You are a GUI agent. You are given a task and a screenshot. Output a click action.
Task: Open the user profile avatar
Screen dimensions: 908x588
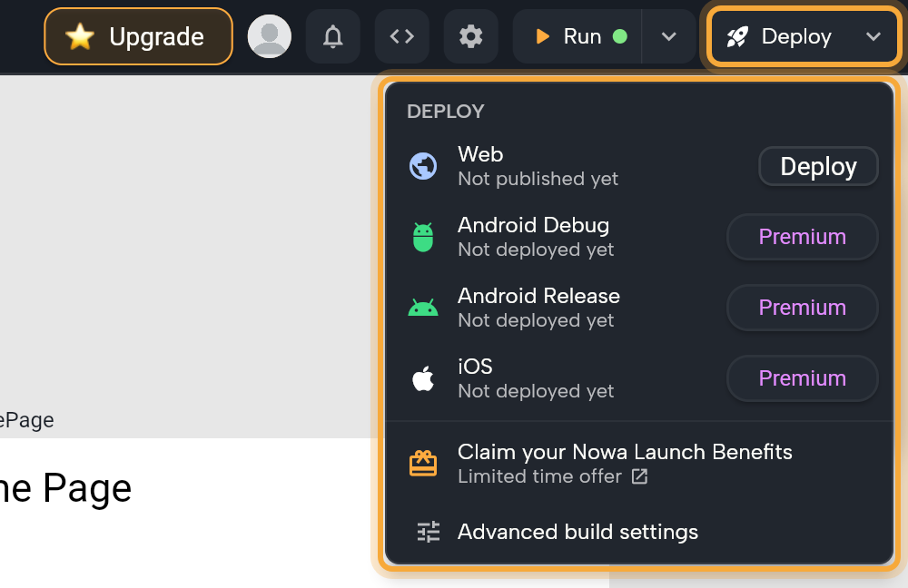270,36
